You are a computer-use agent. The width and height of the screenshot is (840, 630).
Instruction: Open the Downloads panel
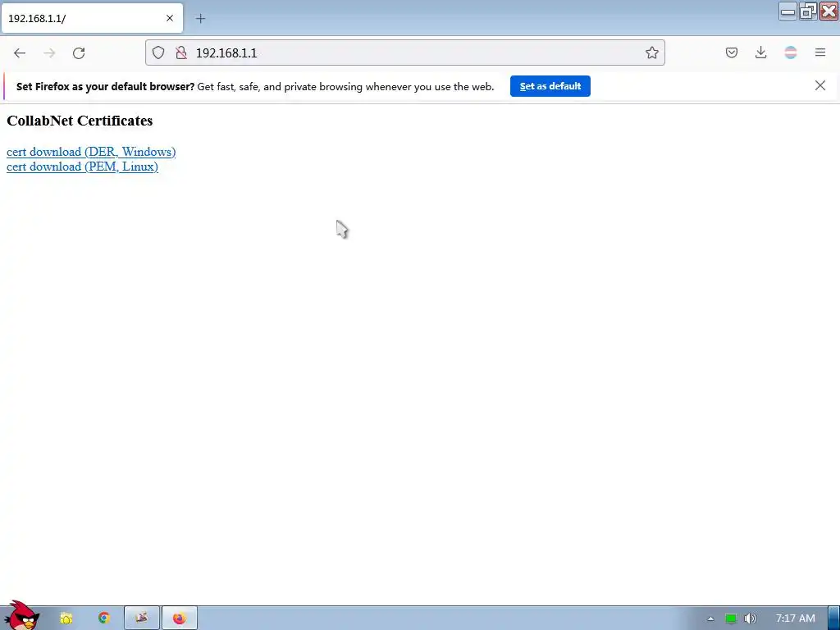click(760, 52)
